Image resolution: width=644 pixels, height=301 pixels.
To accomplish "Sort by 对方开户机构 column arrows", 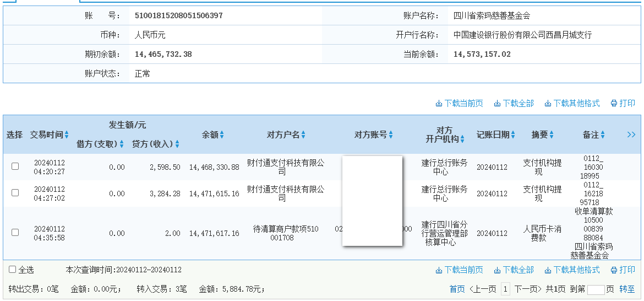I will (462, 140).
